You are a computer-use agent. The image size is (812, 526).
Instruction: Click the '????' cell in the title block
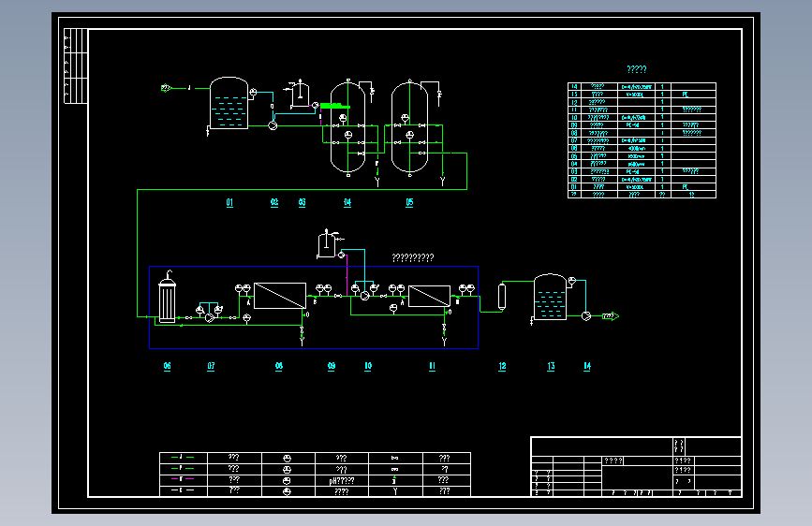(x=613, y=460)
